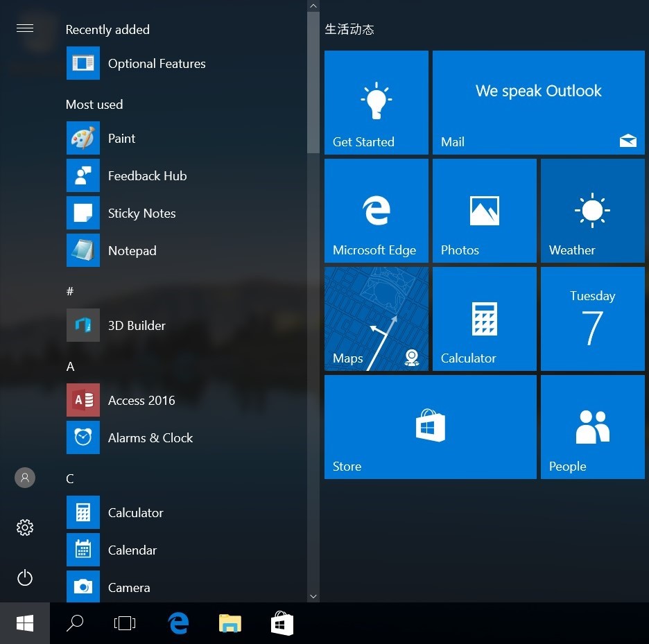Open Task View on the taskbar
Image resolution: width=649 pixels, height=644 pixels.
pos(125,623)
